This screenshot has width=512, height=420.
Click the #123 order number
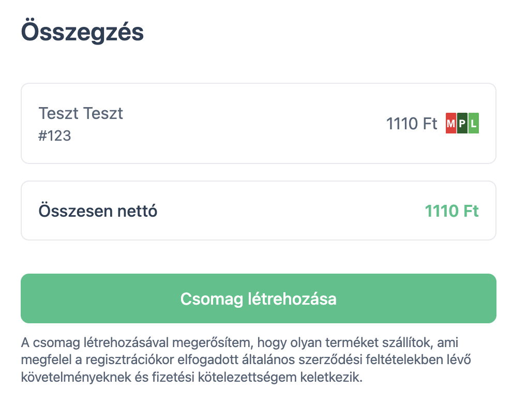tap(54, 136)
